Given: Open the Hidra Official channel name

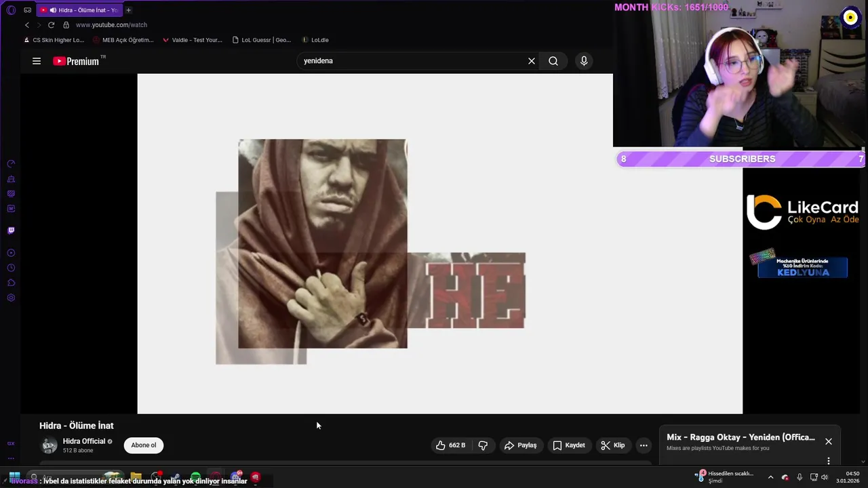Looking at the screenshot, I should [x=84, y=441].
